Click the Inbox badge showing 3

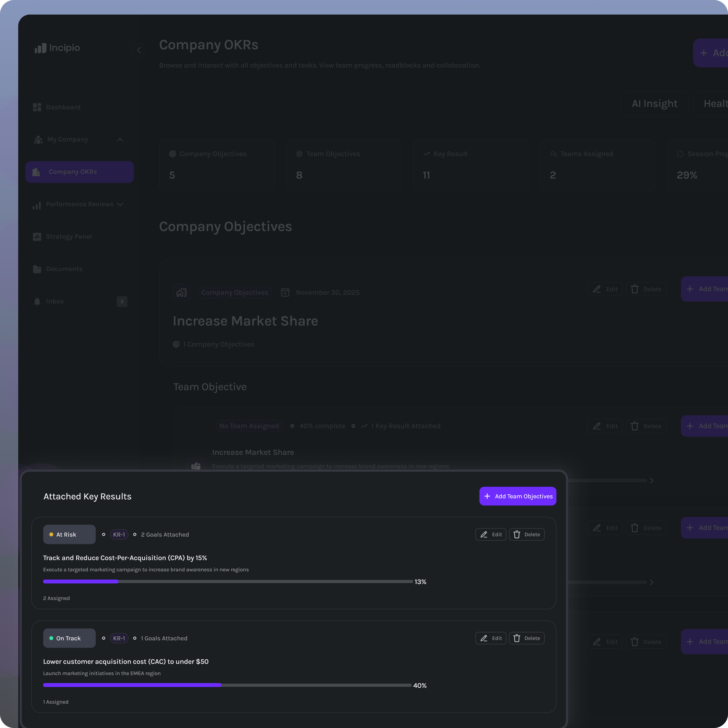point(122,301)
